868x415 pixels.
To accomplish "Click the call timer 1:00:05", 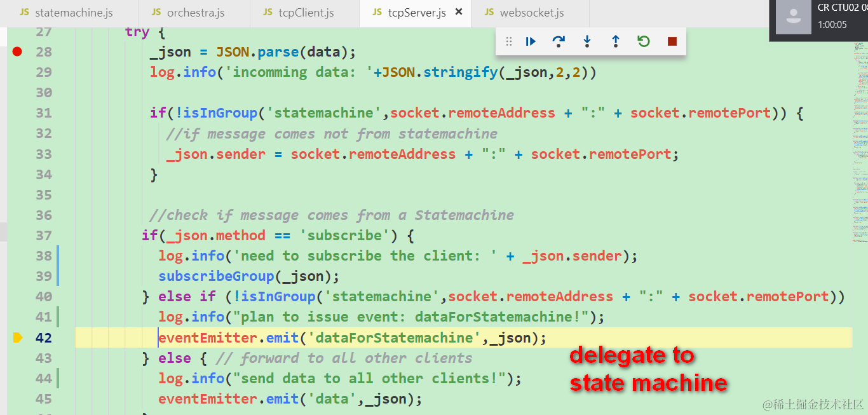I will coord(832,25).
